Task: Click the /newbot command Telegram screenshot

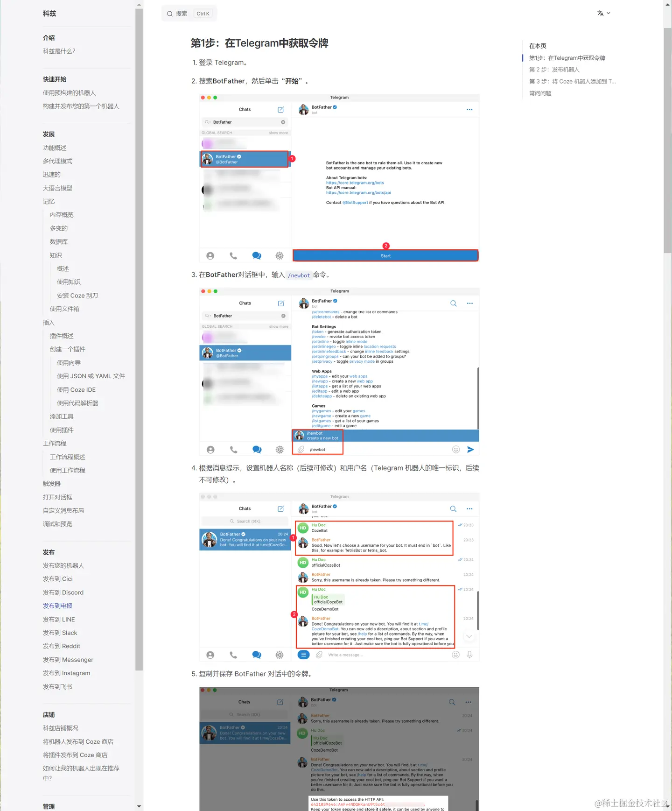Action: click(x=339, y=372)
